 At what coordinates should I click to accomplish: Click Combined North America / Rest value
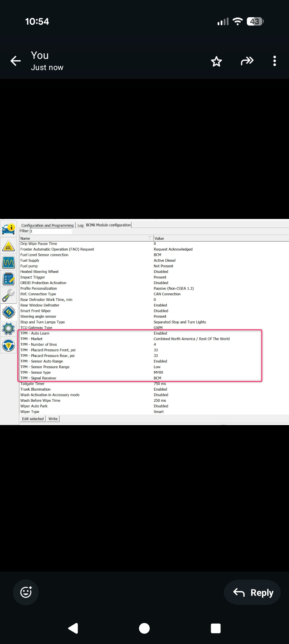click(192, 339)
